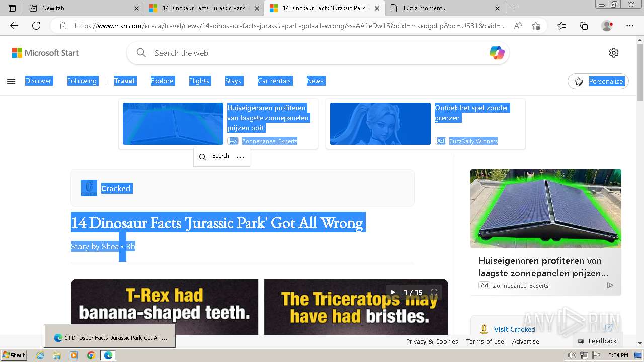
Task: Open Triceratops bristles slide image
Action: tap(356, 307)
